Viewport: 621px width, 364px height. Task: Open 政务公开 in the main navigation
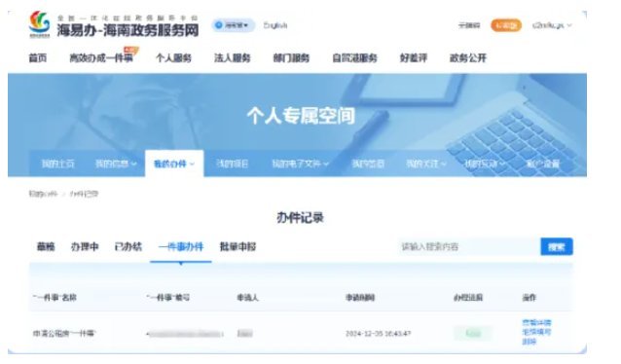point(468,58)
